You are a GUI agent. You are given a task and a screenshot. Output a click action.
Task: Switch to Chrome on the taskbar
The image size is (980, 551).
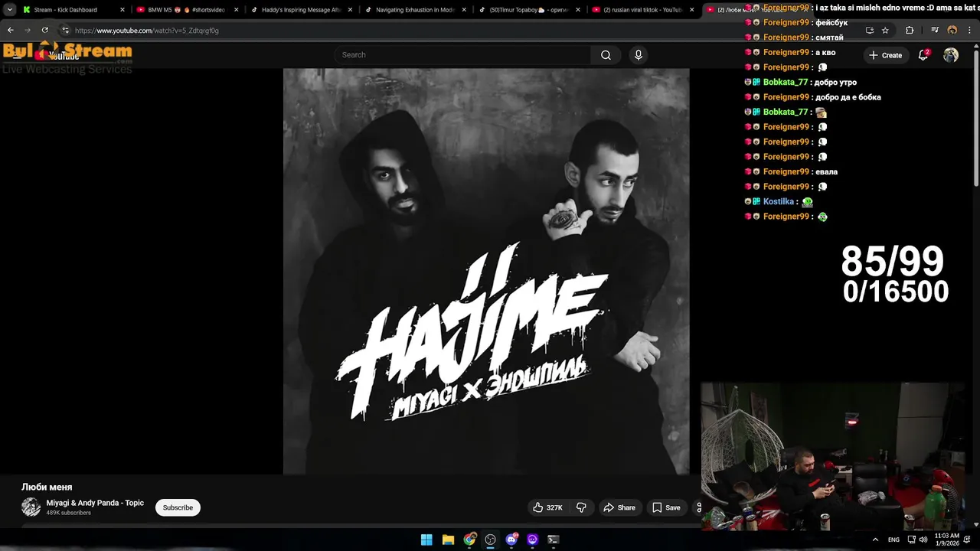[469, 540]
